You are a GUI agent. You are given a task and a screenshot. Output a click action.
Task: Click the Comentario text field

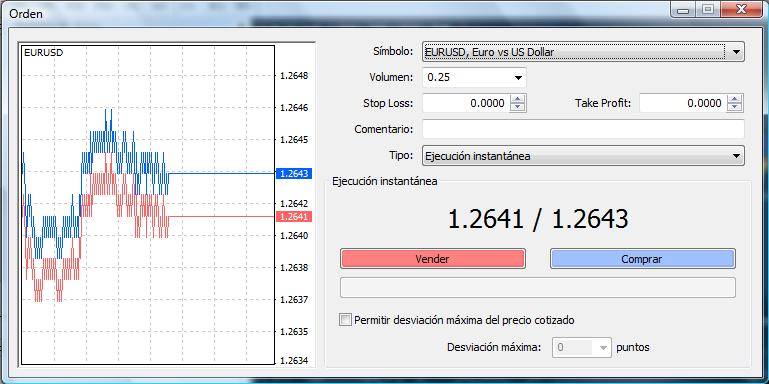(583, 129)
